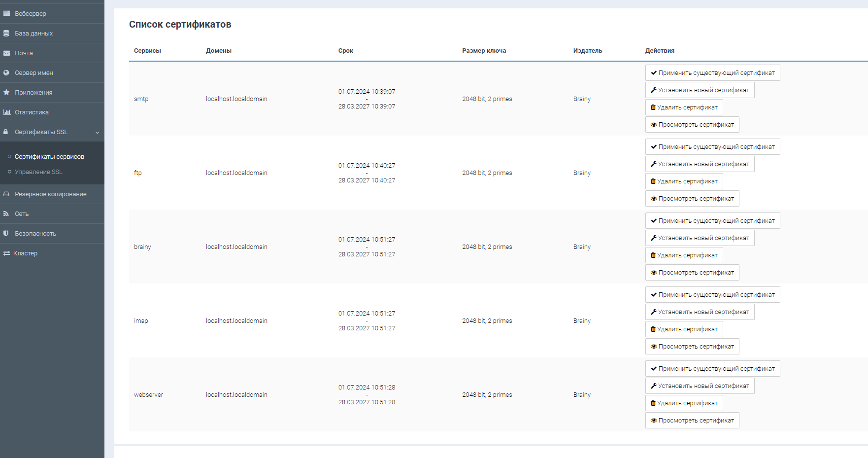View the smtp service certificate
The width and height of the screenshot is (868, 458).
pos(692,125)
